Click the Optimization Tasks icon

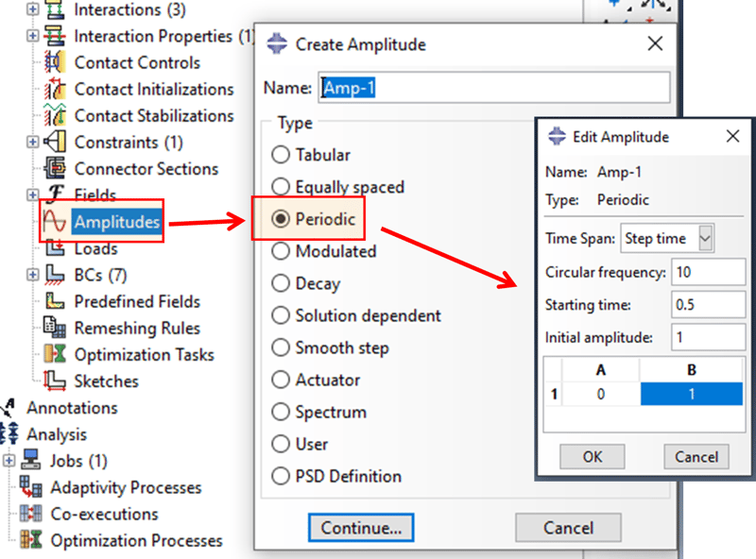click(55, 354)
